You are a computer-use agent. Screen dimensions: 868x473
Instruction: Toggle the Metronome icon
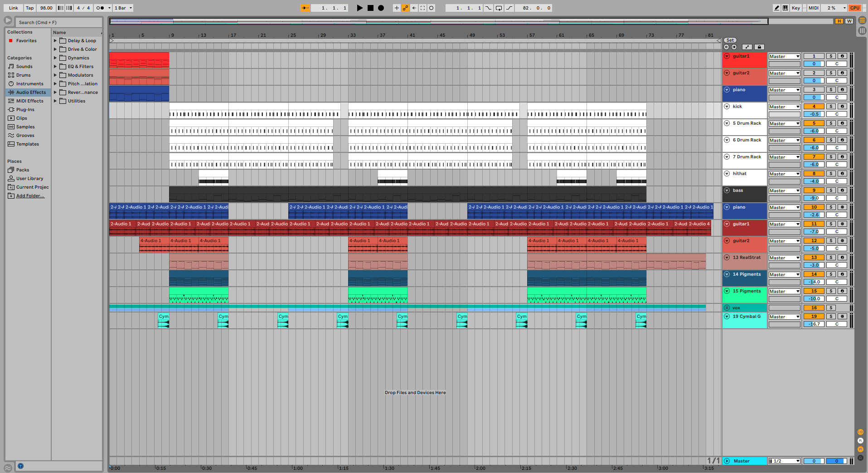(x=101, y=8)
